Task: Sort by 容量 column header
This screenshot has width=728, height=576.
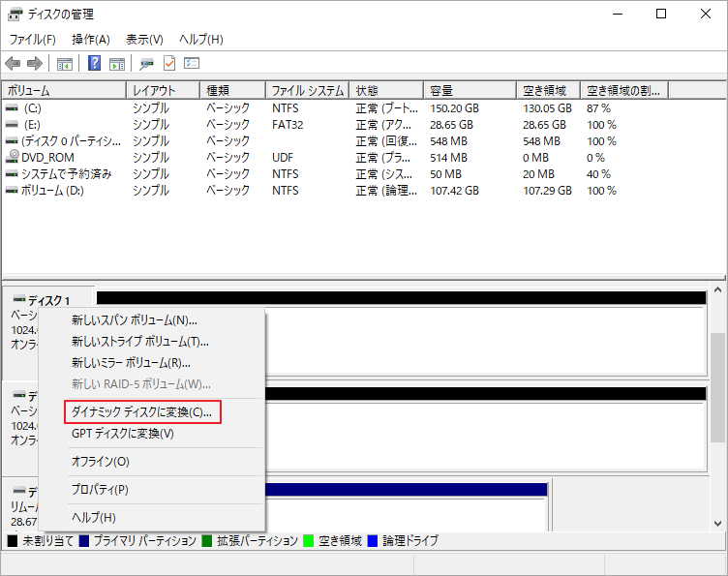Action: point(470,90)
